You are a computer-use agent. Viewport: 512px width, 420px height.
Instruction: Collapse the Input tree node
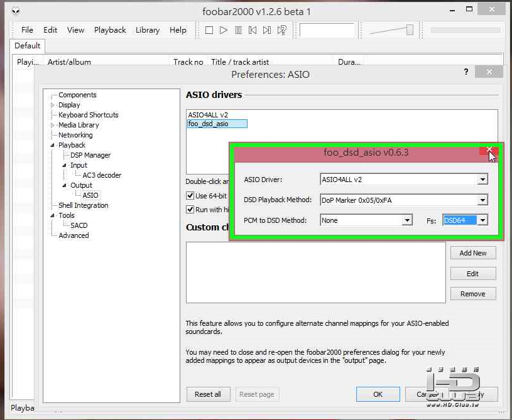point(64,166)
